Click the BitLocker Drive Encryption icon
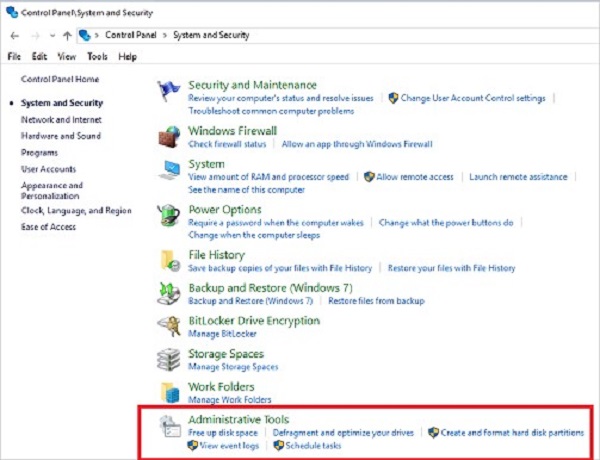The image size is (600, 460). click(x=169, y=326)
